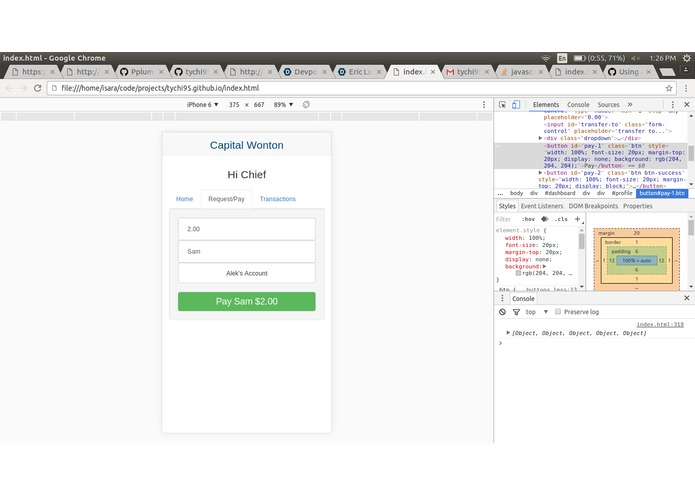
Task: Click the inspect element picker icon
Action: [502, 105]
